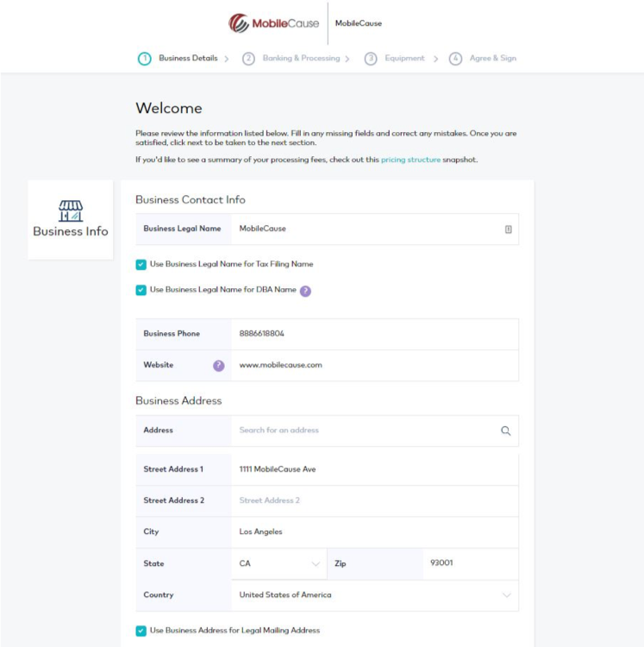Click the step 3 circle icon
Screen dimensions: 644x647
[371, 59]
